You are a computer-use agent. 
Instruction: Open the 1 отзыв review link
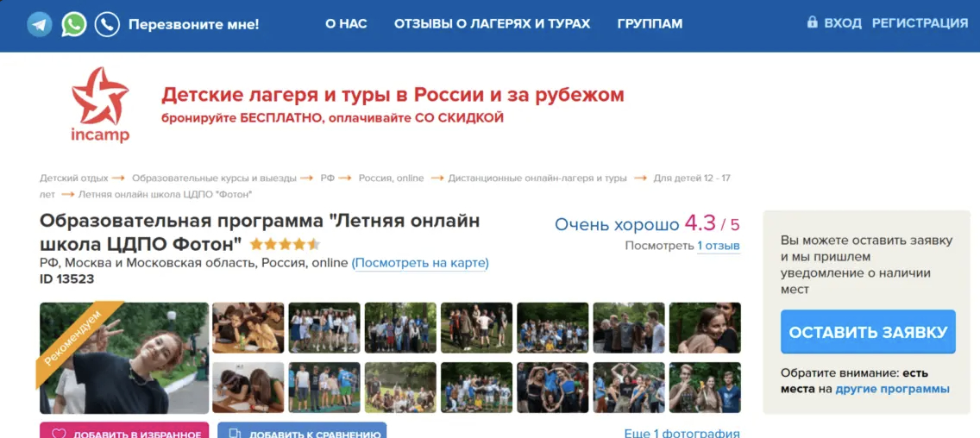[719, 246]
